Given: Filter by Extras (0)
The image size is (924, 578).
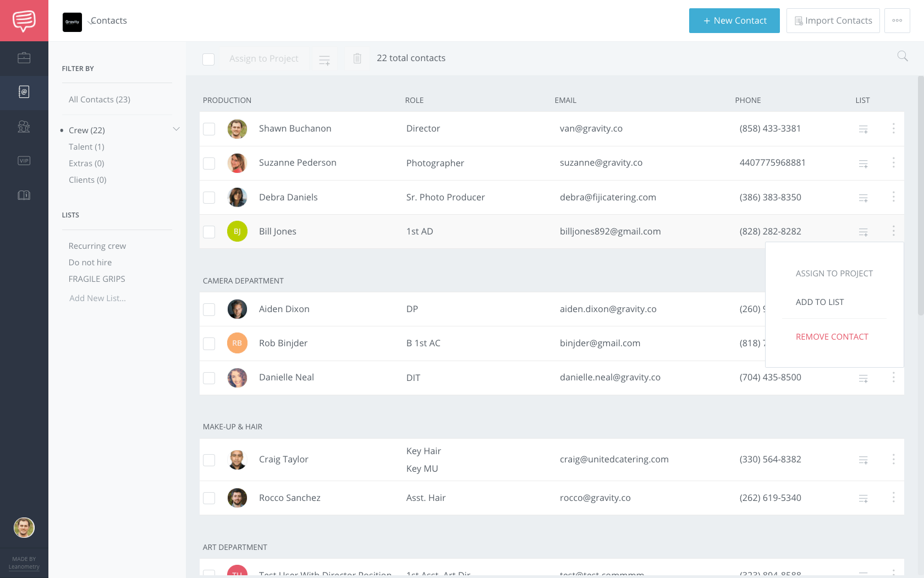Looking at the screenshot, I should pyautogui.click(x=86, y=163).
